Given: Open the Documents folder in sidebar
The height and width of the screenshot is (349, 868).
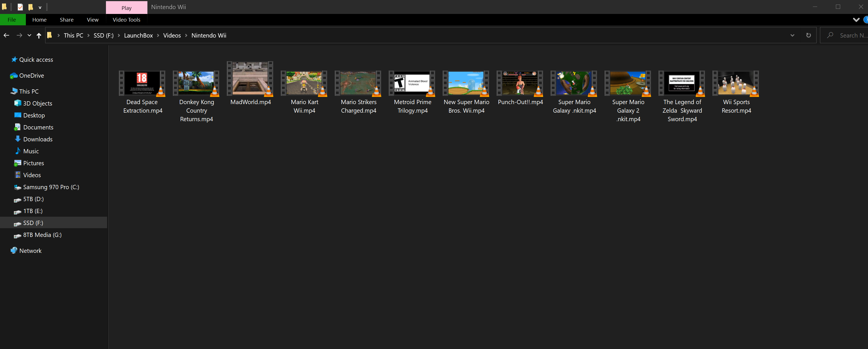Looking at the screenshot, I should pos(34,127).
